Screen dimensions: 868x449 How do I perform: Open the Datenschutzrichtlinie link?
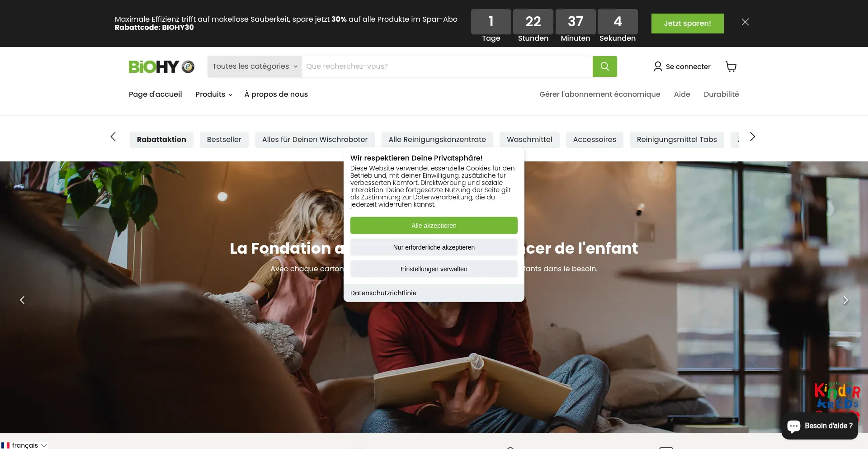pyautogui.click(x=383, y=293)
